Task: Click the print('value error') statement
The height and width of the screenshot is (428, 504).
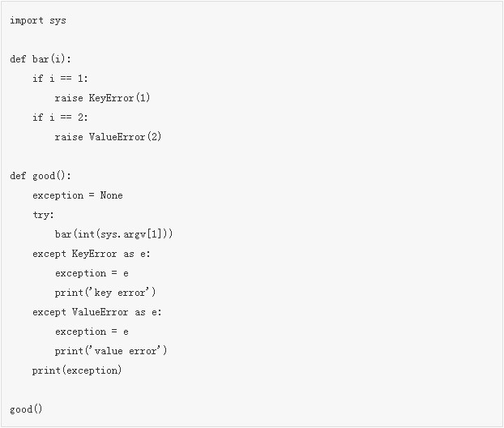Action: 111,351
